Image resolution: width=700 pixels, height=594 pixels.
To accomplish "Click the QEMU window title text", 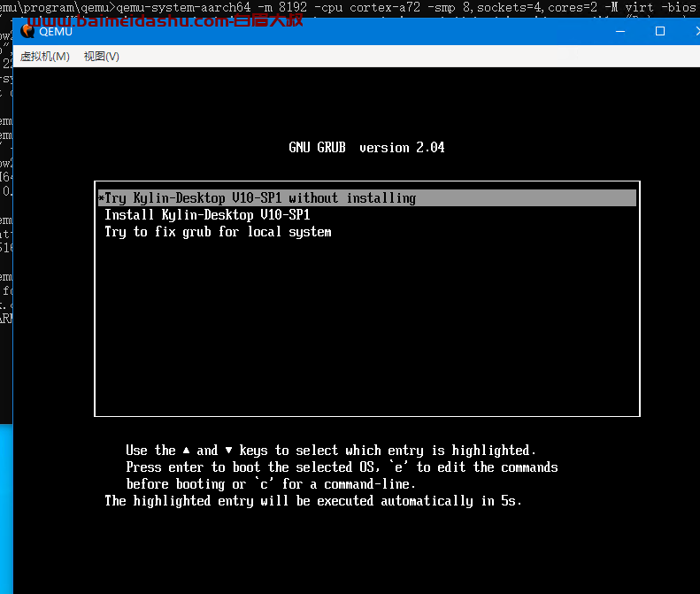I will point(56,32).
